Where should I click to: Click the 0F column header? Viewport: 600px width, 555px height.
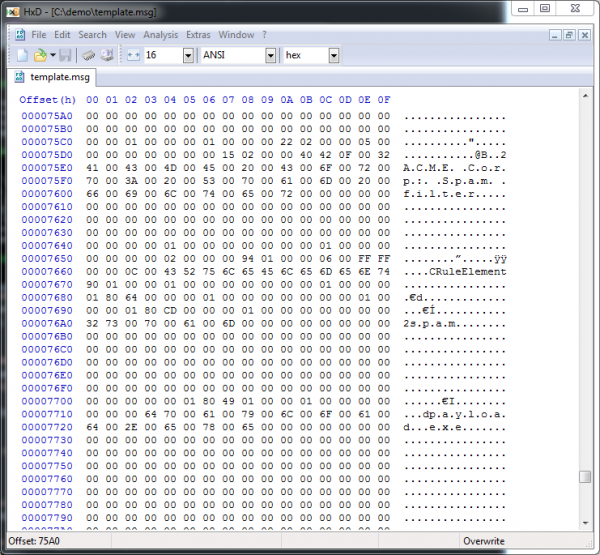coord(384,100)
